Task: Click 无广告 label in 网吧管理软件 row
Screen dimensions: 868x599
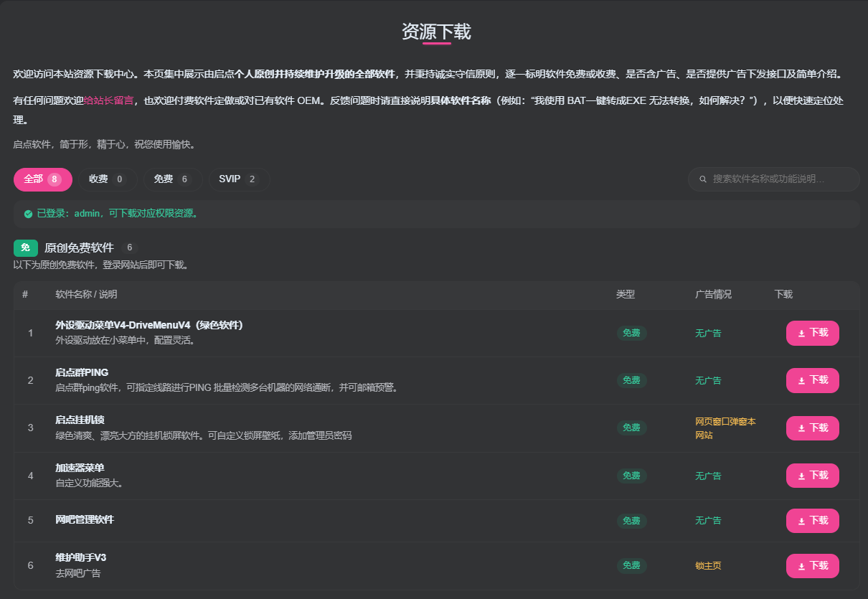Action: click(x=708, y=521)
